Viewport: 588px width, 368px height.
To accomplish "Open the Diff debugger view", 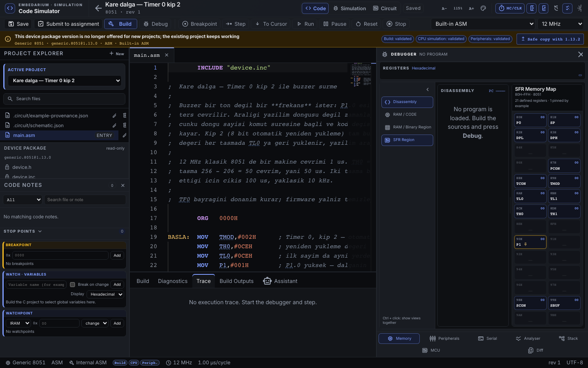I will coord(536,350).
